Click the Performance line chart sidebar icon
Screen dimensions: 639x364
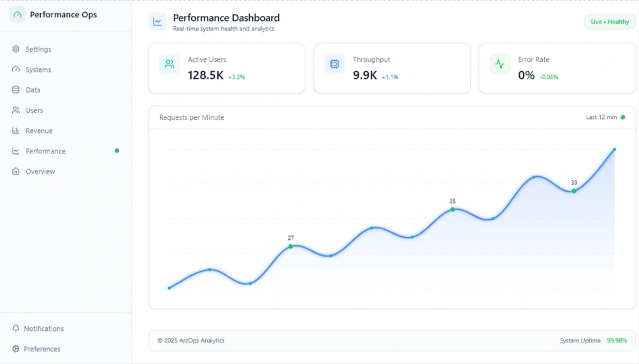16,151
